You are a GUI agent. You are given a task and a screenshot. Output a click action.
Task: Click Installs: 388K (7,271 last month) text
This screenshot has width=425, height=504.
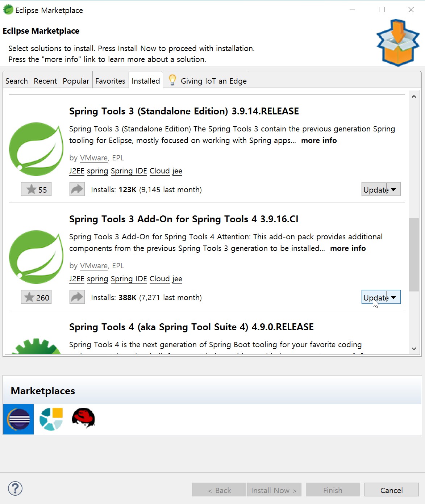[x=146, y=297]
